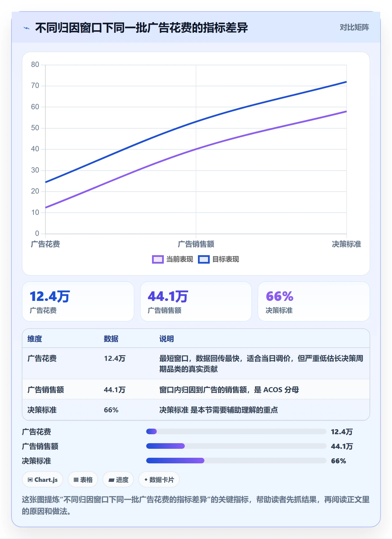Image resolution: width=392 pixels, height=539 pixels.
Task: Click 广告花费 in the table's first row
Action: (x=42, y=358)
